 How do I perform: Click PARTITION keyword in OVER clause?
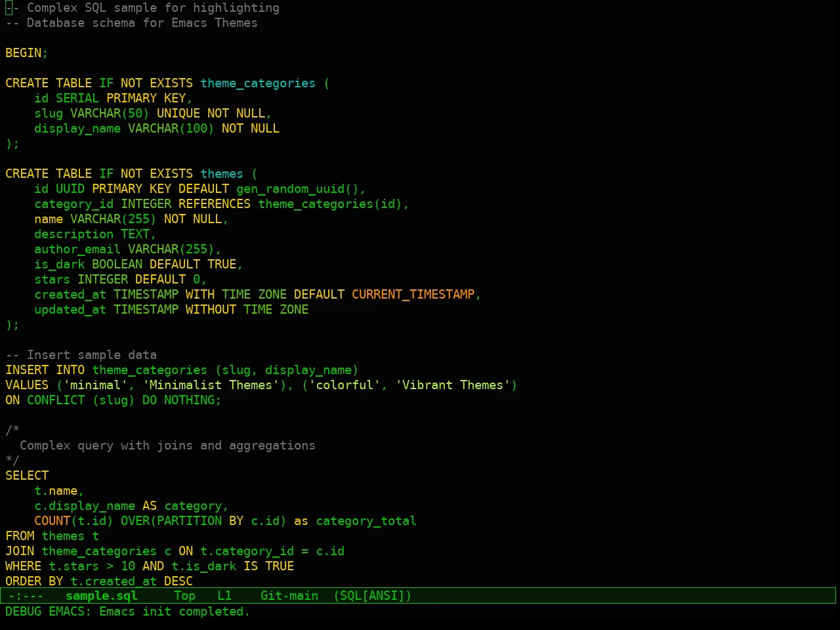tap(189, 521)
